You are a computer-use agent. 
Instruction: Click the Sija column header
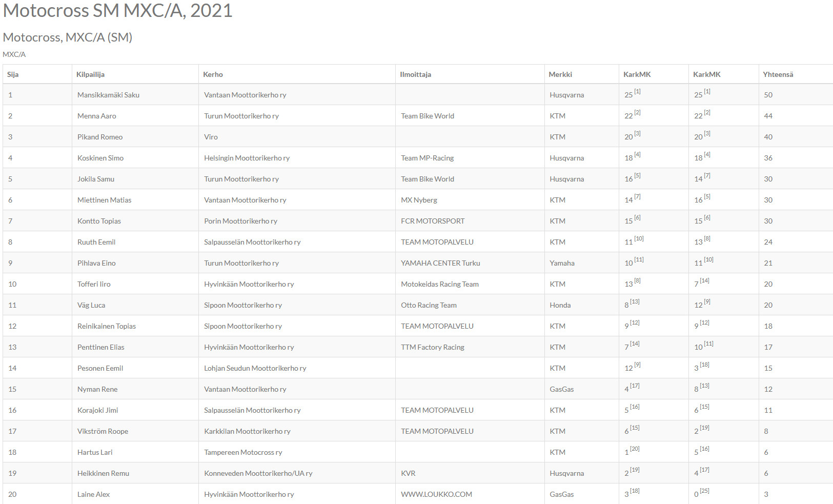[x=13, y=74]
